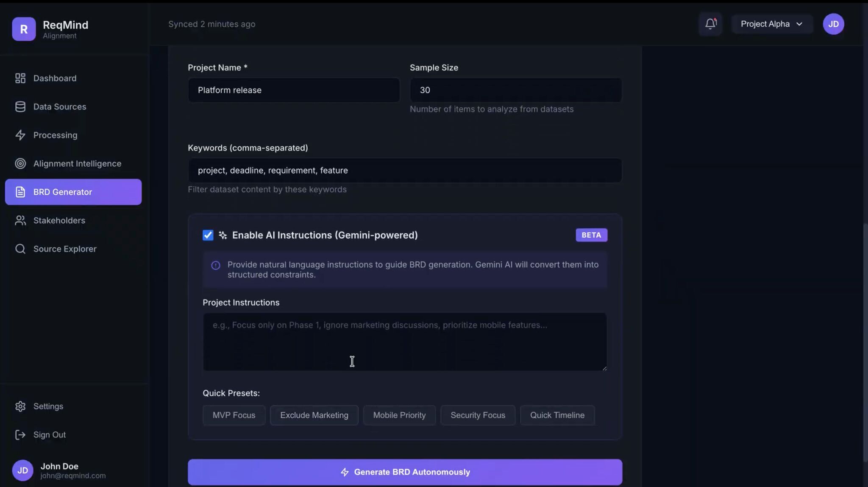Click the john@reqmind.com email text

point(73,476)
